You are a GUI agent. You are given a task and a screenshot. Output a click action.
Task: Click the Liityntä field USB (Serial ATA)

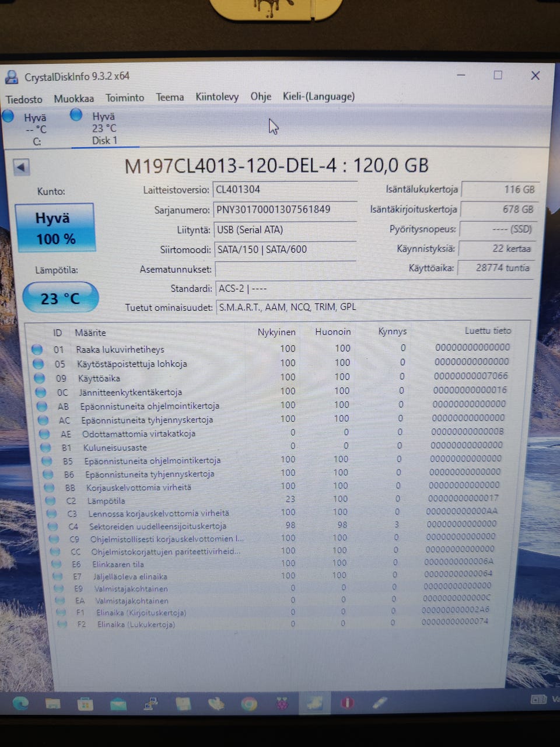(x=285, y=229)
